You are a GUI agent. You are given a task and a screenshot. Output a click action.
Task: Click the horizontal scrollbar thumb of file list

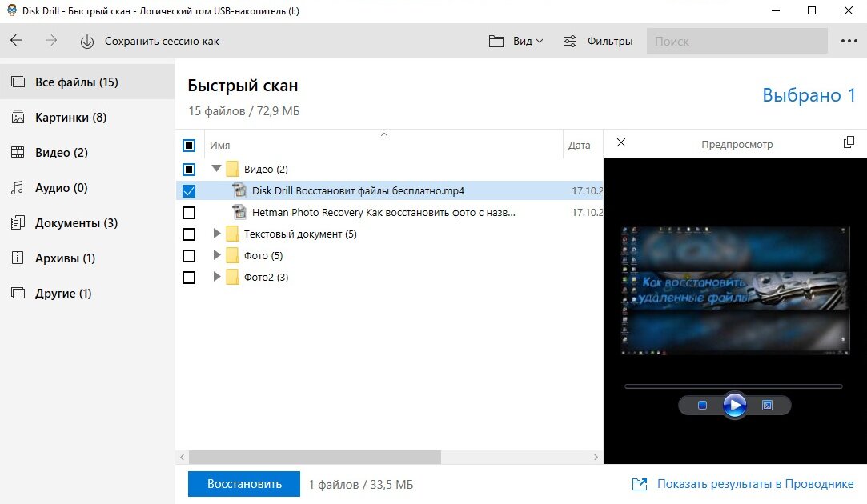tap(315, 457)
